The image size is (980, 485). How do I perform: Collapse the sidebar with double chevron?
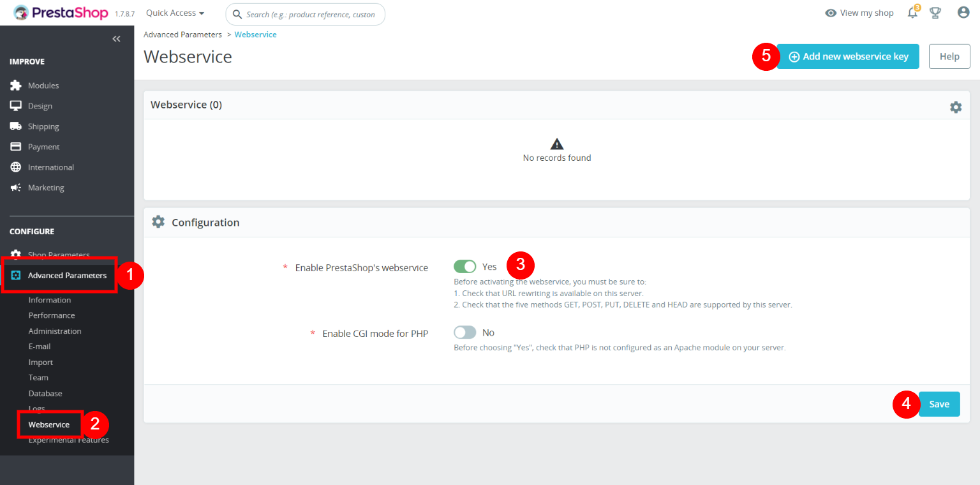[116, 39]
